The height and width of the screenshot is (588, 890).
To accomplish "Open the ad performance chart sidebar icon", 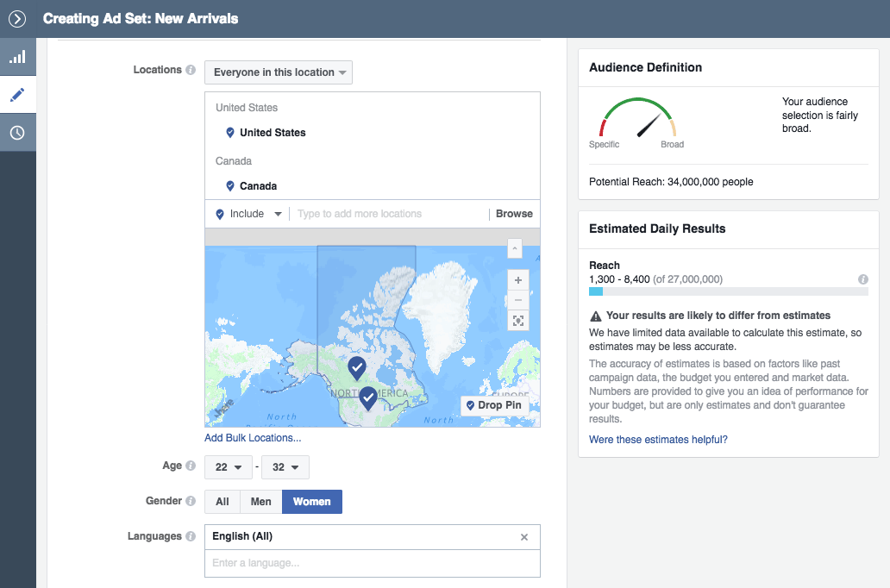I will (17, 56).
